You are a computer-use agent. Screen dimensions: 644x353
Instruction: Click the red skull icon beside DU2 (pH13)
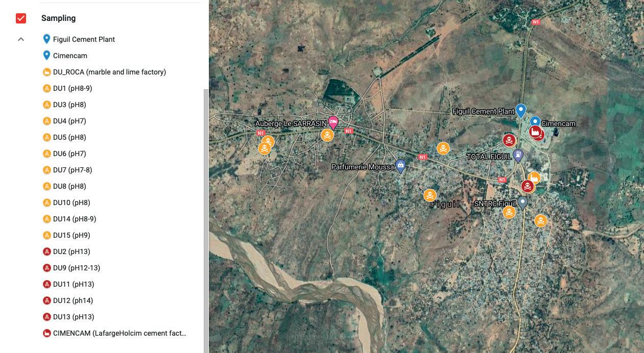click(x=46, y=251)
